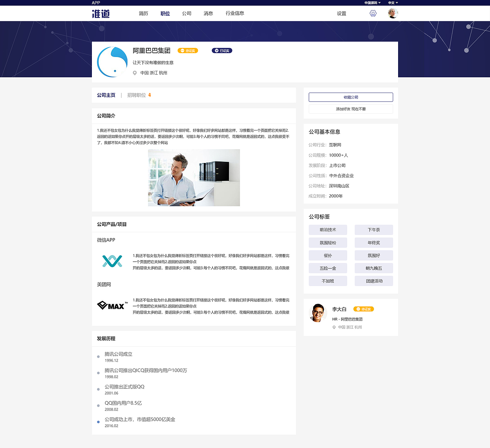Select the 氛围轻松 tag
This screenshot has height=448, width=490.
[328, 243]
